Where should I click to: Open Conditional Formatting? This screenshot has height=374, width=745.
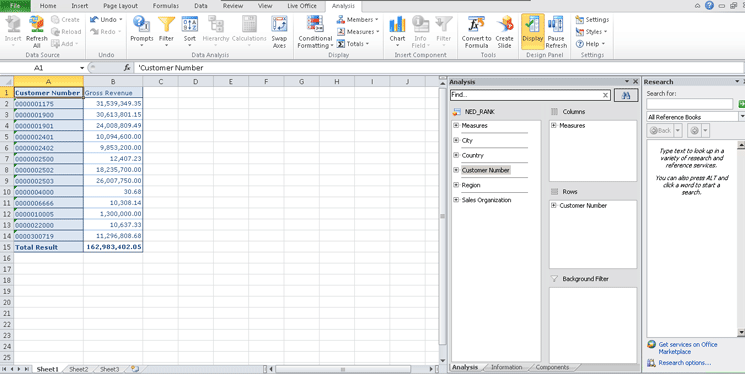coord(315,31)
